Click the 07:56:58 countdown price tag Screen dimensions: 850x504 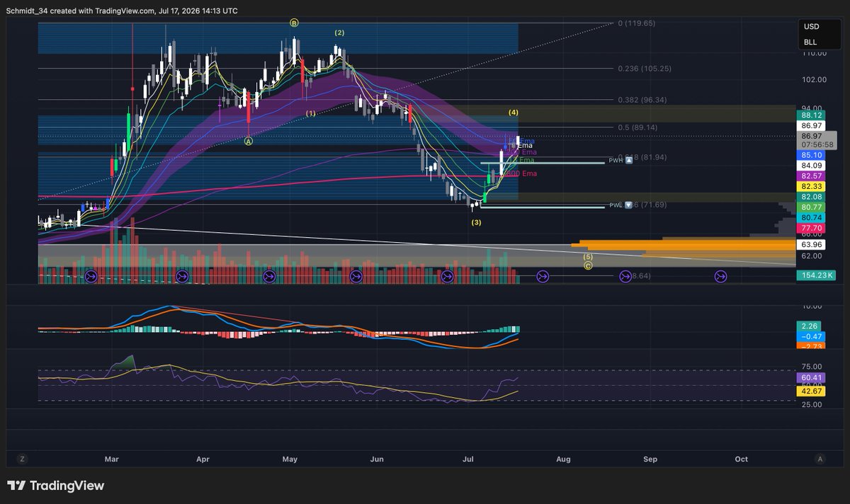[x=817, y=144]
